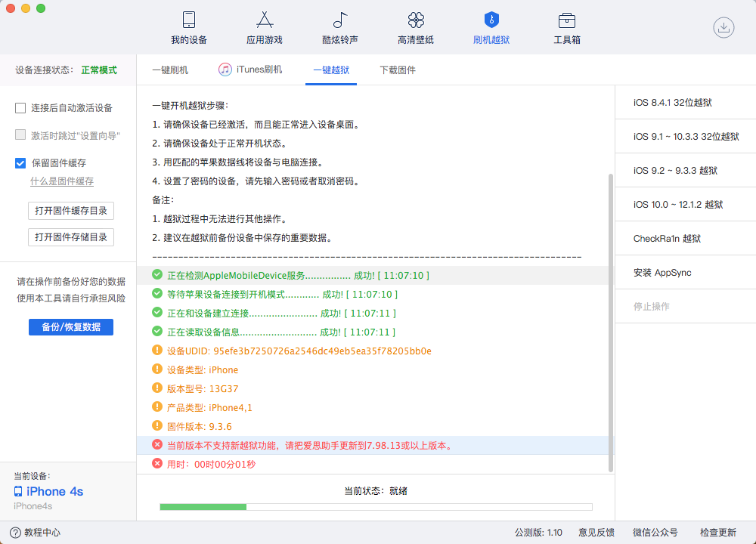Uncheck the 保留固件缓存 checkbox
Image resolution: width=756 pixels, height=544 pixels.
pos(20,163)
